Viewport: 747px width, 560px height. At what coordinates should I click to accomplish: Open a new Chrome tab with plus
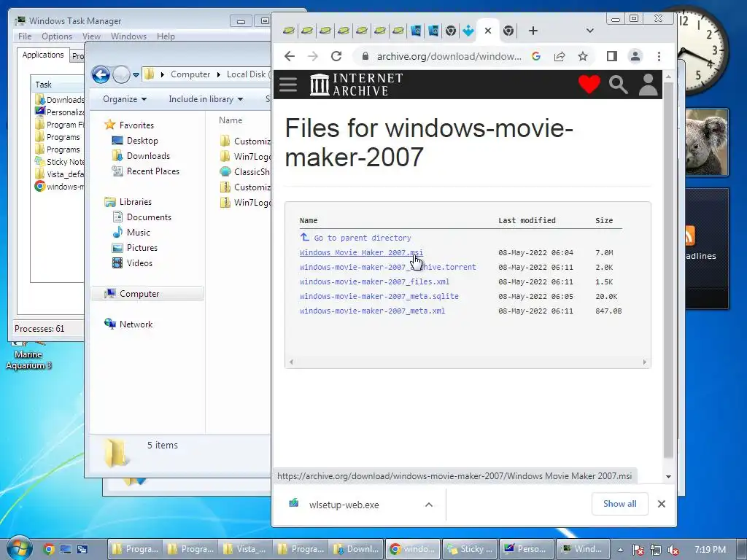click(x=533, y=31)
